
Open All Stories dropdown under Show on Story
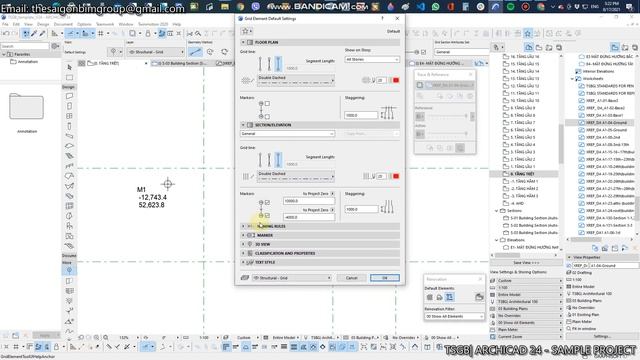coord(372,60)
